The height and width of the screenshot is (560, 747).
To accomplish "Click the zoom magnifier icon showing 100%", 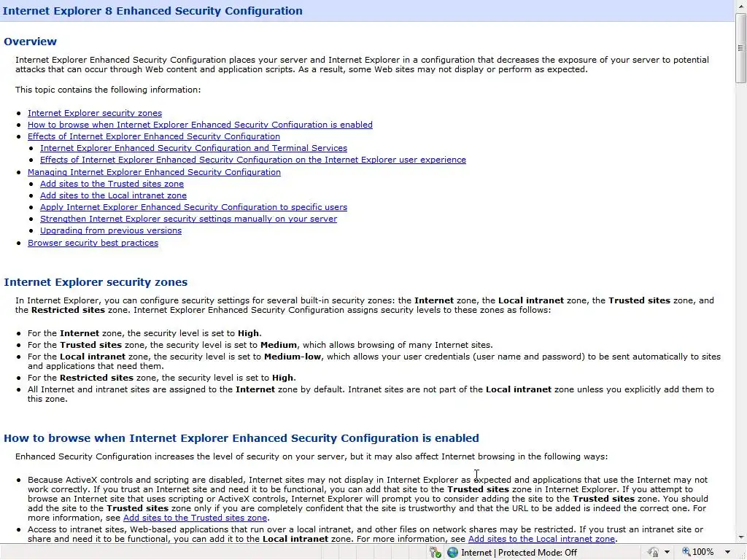I will 686,552.
